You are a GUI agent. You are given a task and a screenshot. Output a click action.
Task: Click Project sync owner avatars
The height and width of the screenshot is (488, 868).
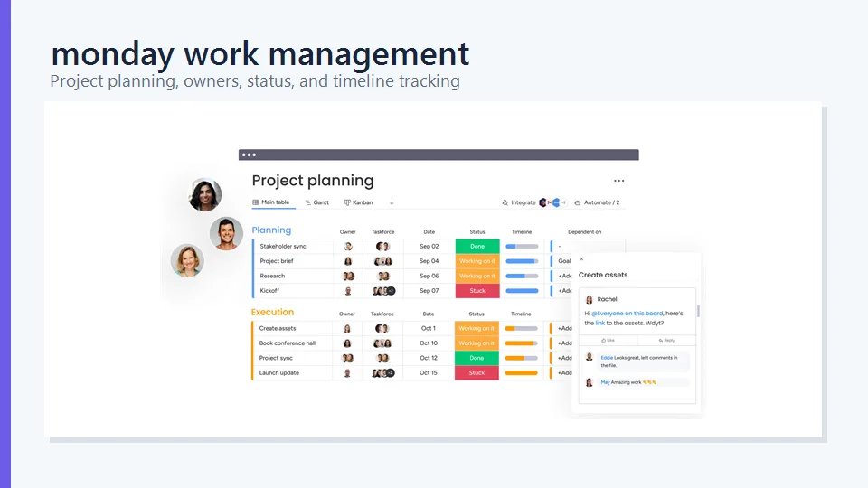click(x=347, y=359)
